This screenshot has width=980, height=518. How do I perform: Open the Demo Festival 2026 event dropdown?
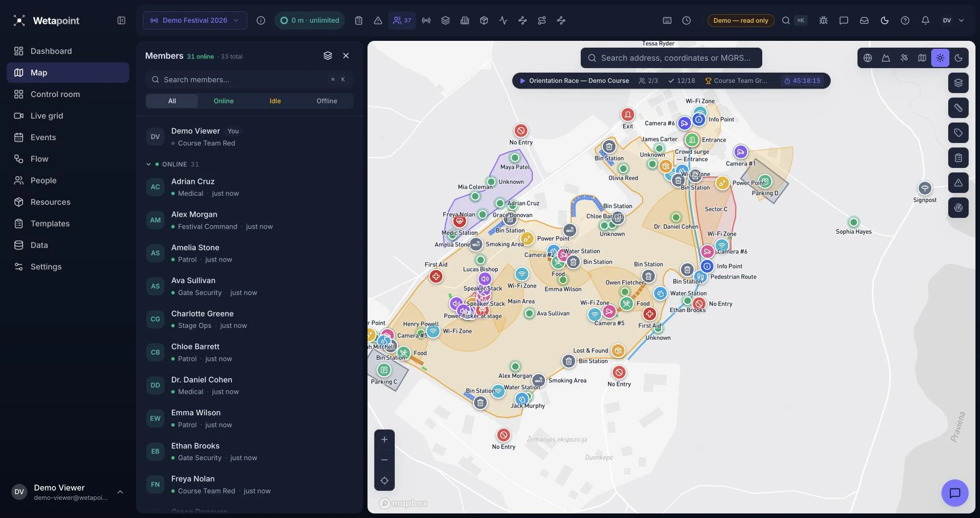(x=195, y=20)
